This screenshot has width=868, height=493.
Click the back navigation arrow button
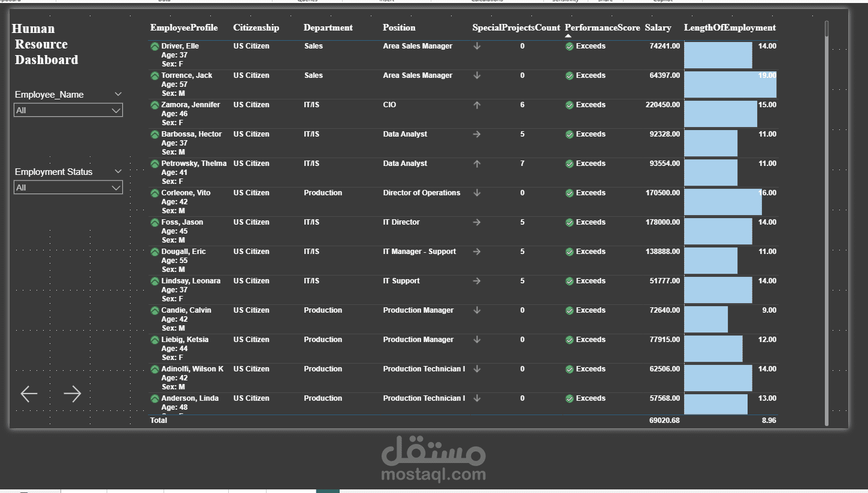coord(29,394)
